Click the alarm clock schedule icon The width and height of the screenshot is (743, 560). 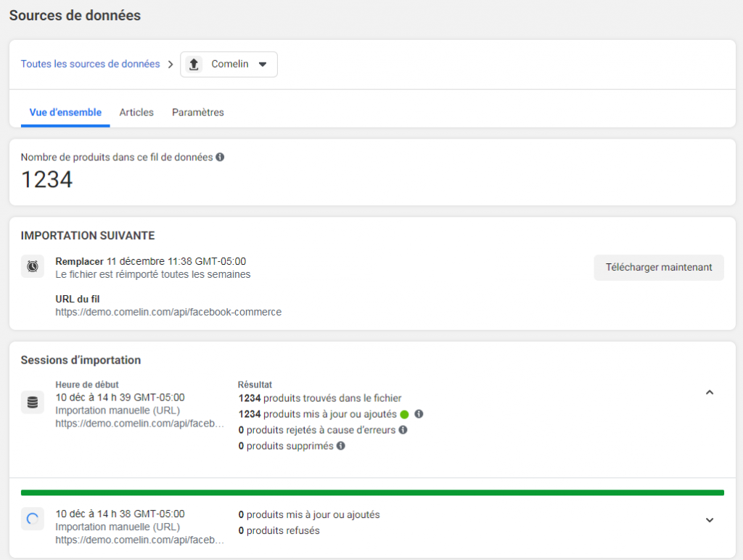pyautogui.click(x=33, y=266)
